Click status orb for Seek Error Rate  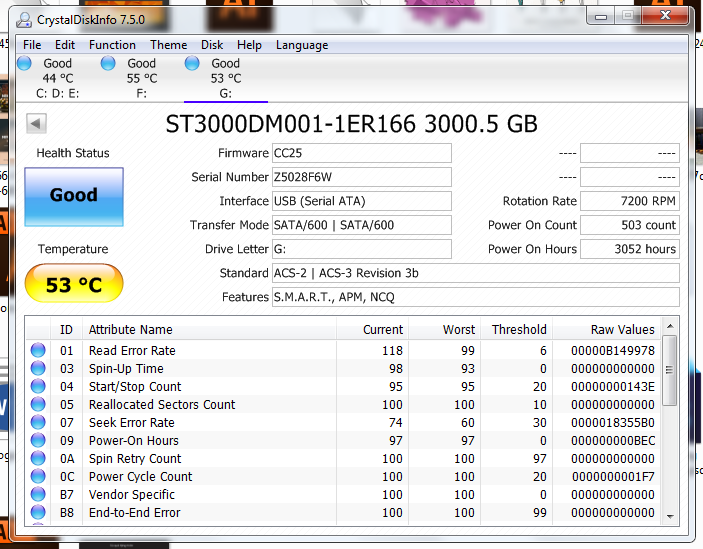point(39,423)
